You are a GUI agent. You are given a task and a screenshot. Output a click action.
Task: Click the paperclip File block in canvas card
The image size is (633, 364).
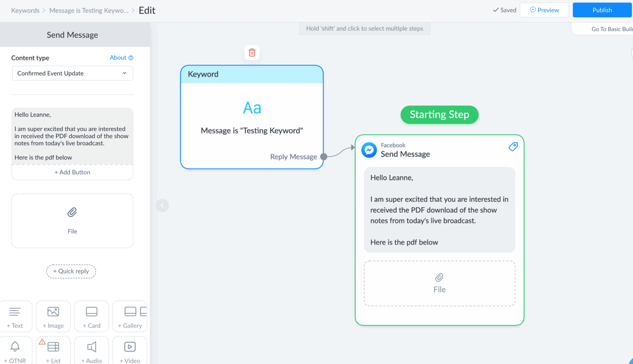pos(439,283)
